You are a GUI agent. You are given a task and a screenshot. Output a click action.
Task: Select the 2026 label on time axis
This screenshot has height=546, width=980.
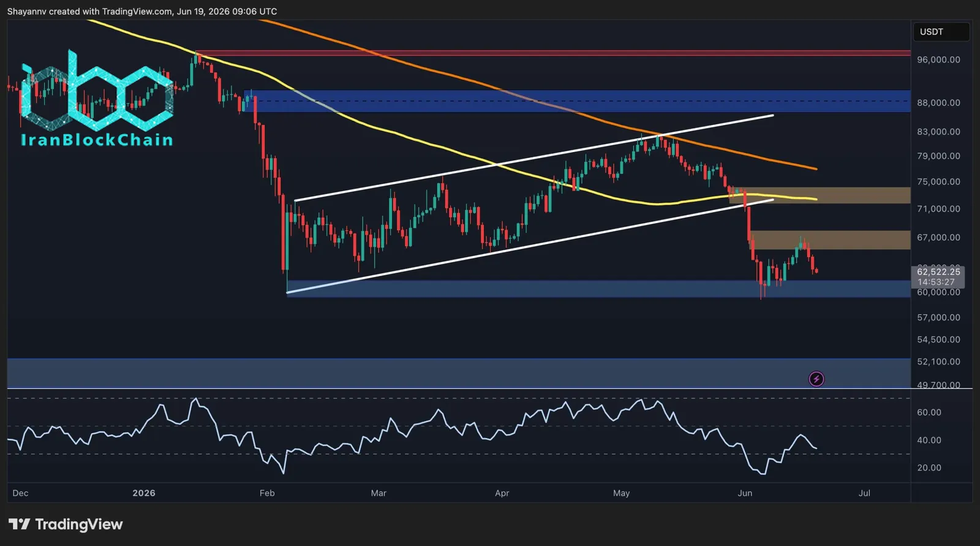tap(144, 493)
